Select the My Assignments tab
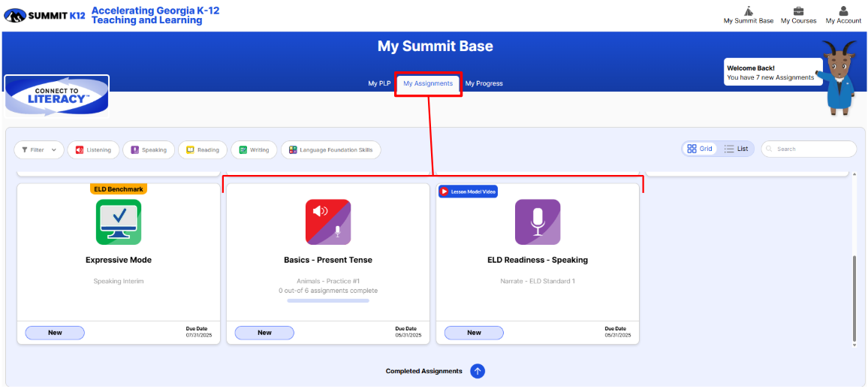This screenshot has height=389, width=868. 428,83
